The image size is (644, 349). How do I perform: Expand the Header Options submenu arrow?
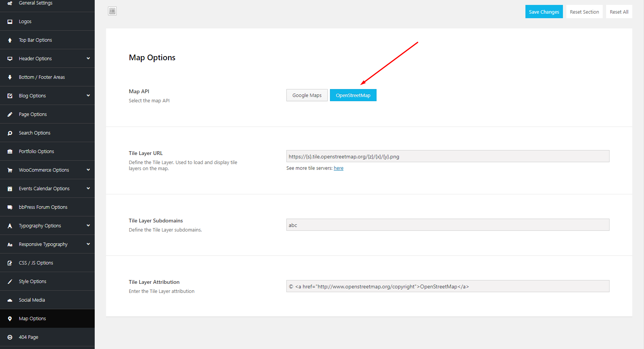(88, 58)
